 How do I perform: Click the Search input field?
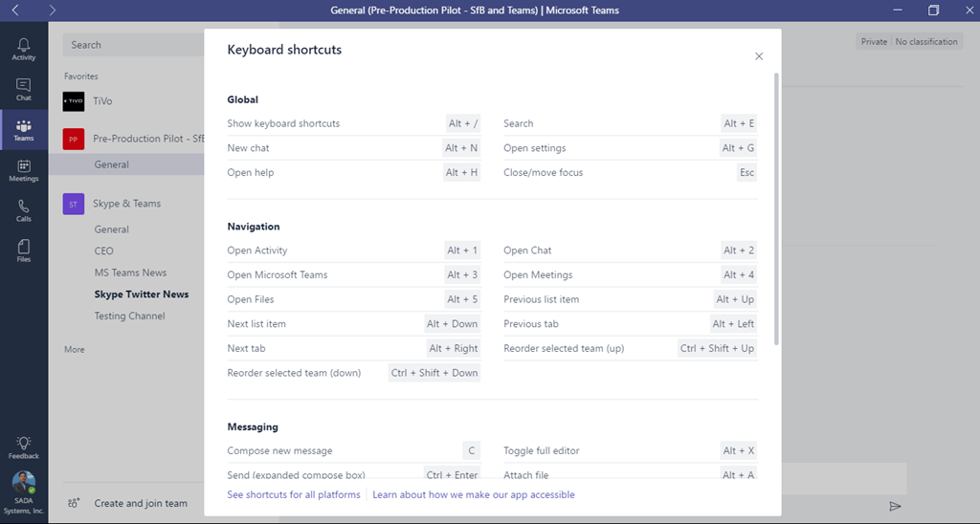pos(134,45)
